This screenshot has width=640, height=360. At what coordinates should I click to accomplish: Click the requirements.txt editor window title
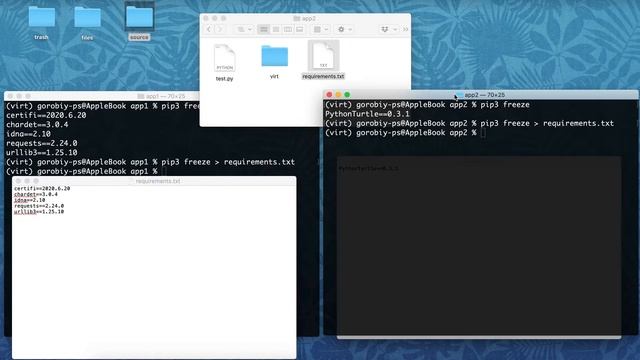coord(158,181)
